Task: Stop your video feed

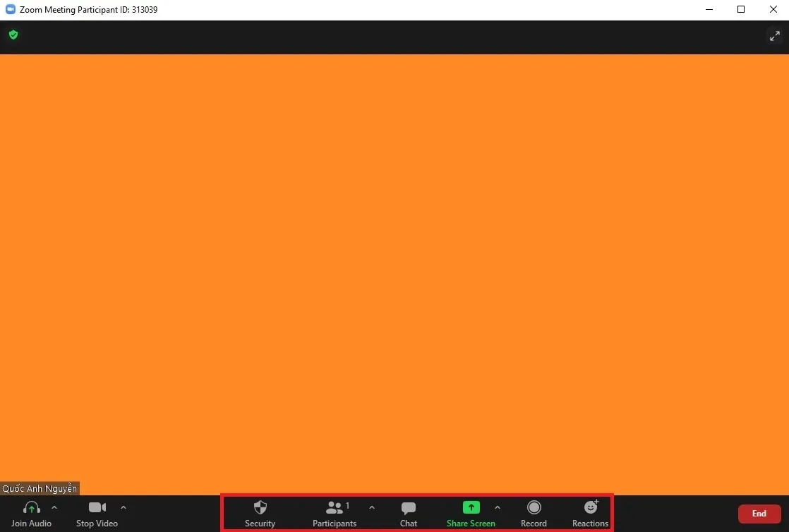Action: (x=97, y=513)
